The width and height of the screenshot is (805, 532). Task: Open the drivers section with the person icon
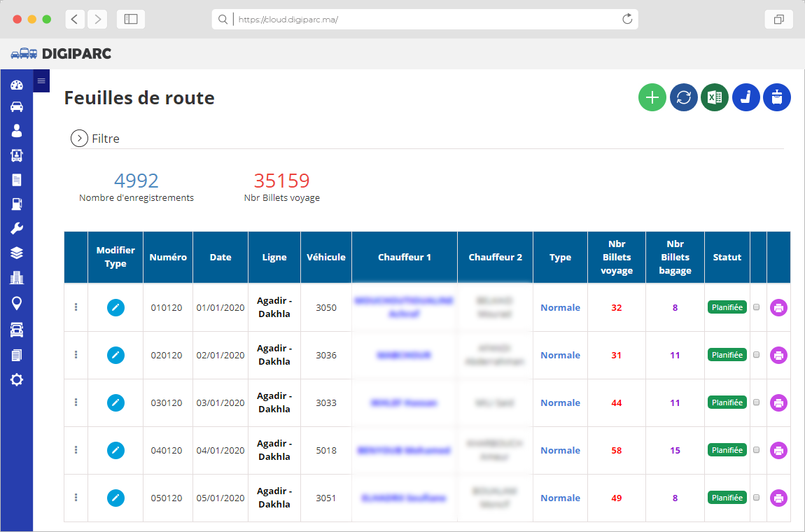tap(16, 131)
